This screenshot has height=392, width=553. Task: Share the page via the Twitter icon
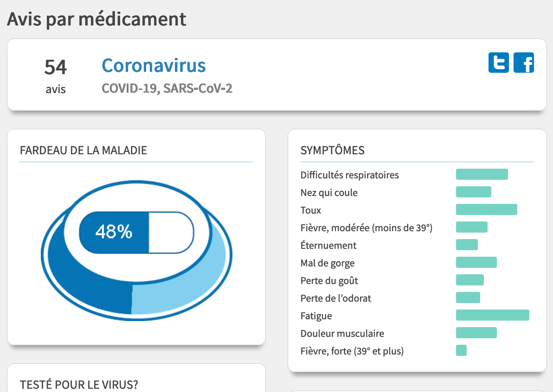coord(498,63)
